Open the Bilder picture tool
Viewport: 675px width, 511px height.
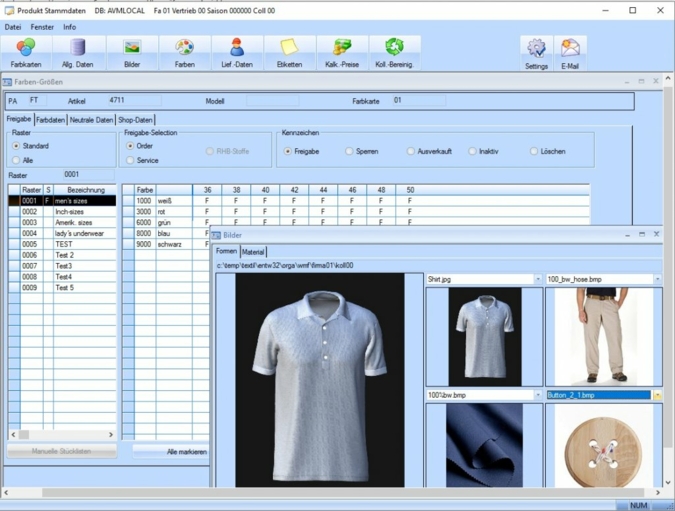(x=132, y=53)
